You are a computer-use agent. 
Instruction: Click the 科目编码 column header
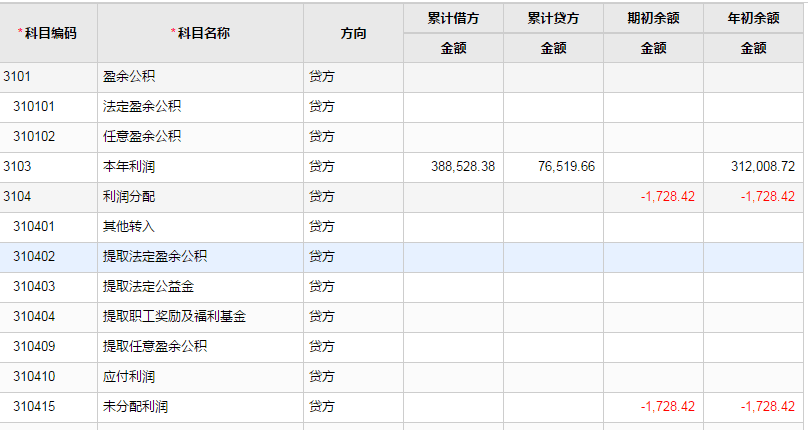click(49, 33)
